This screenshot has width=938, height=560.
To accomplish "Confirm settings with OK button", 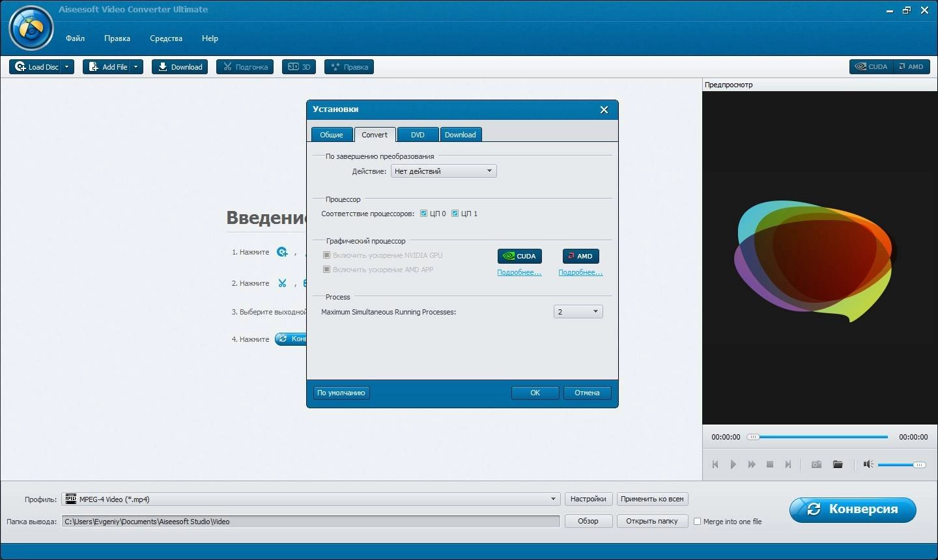I will pyautogui.click(x=535, y=393).
